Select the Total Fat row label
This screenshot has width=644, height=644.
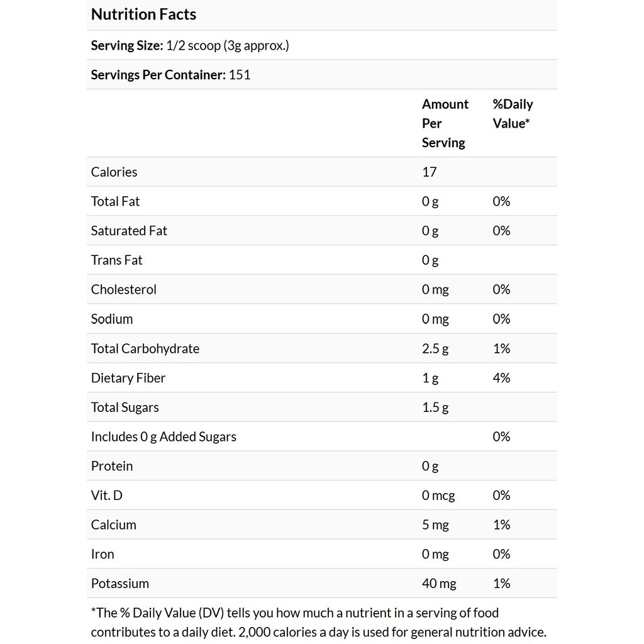tap(115, 201)
